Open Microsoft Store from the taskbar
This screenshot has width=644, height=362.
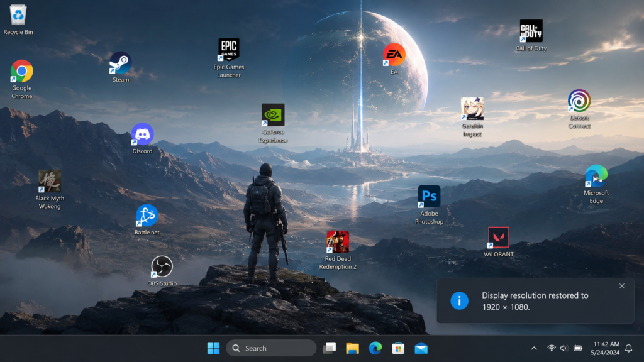pyautogui.click(x=398, y=348)
